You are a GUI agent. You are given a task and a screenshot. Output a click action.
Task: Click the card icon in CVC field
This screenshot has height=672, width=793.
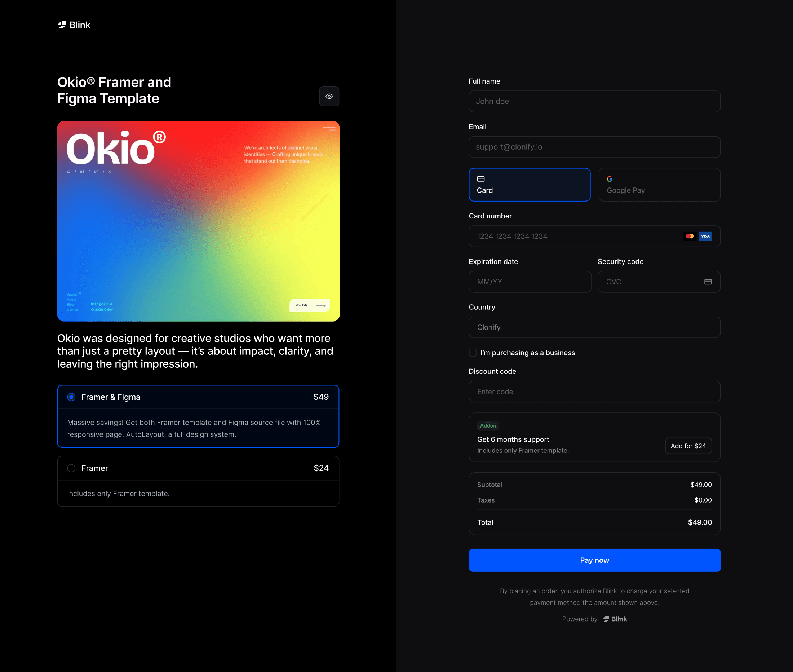[x=708, y=282]
